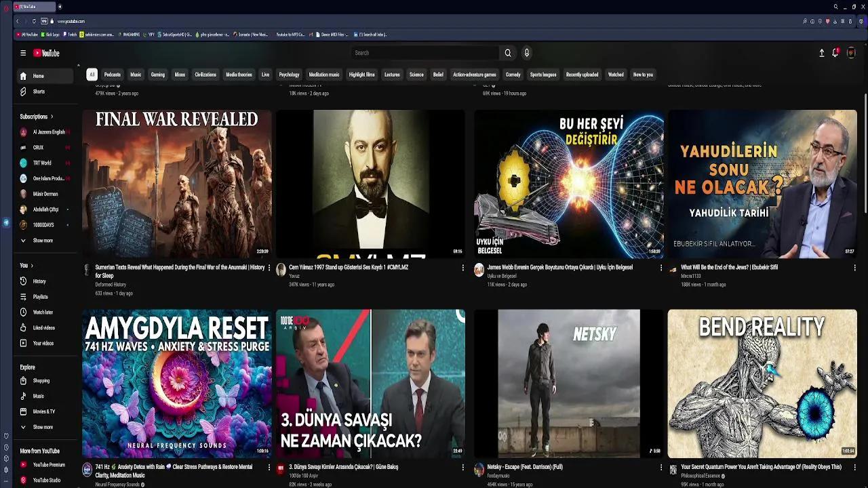Open Playlists in the sidebar

pyautogui.click(x=45, y=297)
